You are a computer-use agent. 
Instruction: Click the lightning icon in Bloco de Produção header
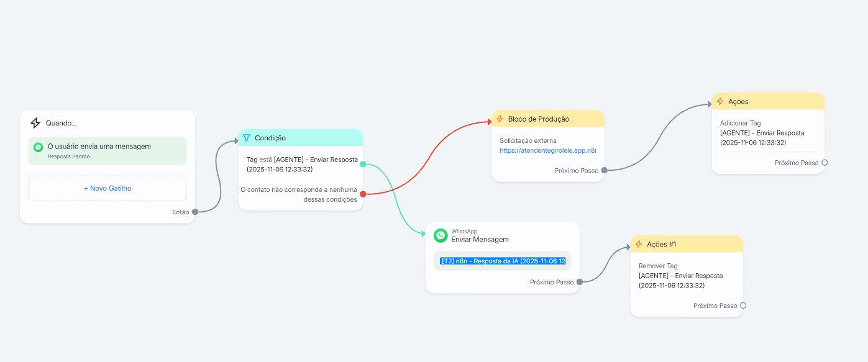[500, 119]
